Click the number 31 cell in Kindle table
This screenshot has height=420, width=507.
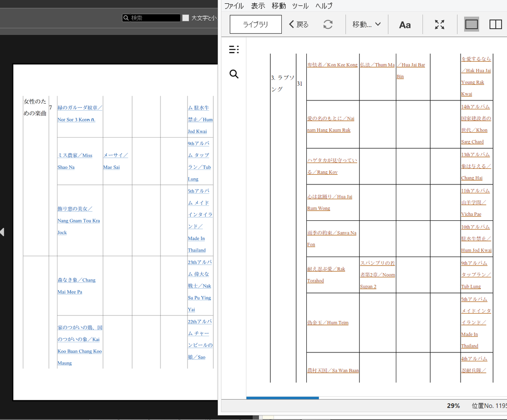pos(300,84)
